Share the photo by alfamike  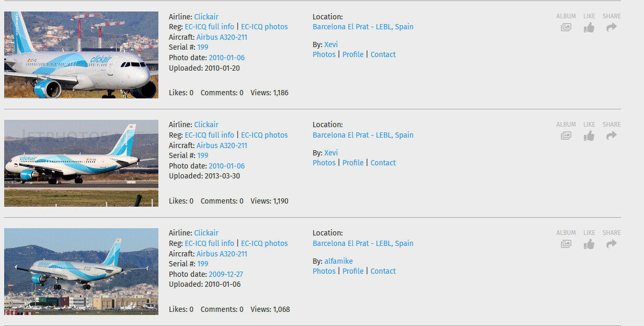pyautogui.click(x=612, y=244)
